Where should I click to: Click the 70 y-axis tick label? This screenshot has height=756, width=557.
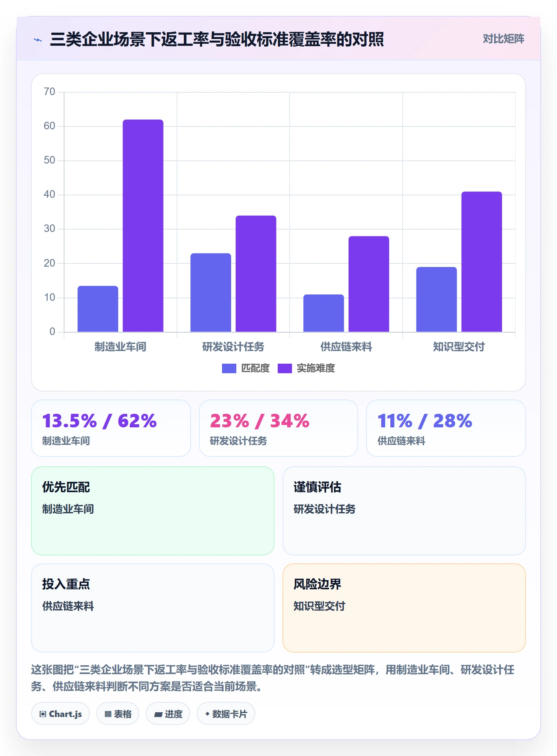pos(50,92)
